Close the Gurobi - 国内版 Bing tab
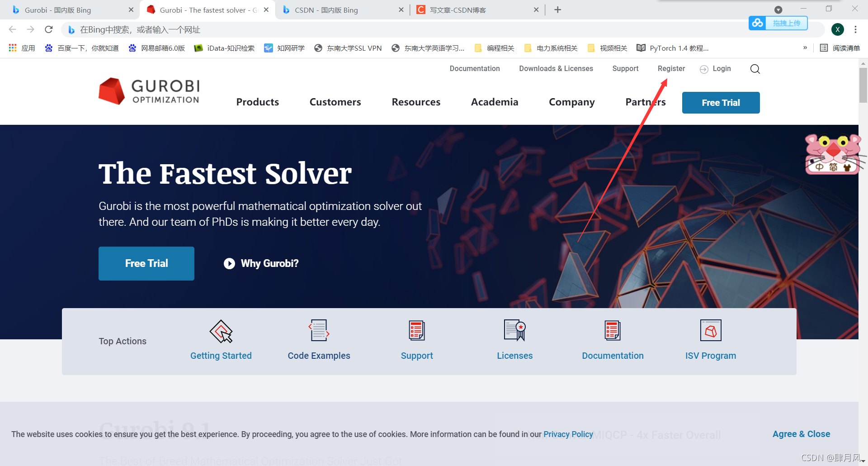Image resolution: width=868 pixels, height=466 pixels. point(131,10)
